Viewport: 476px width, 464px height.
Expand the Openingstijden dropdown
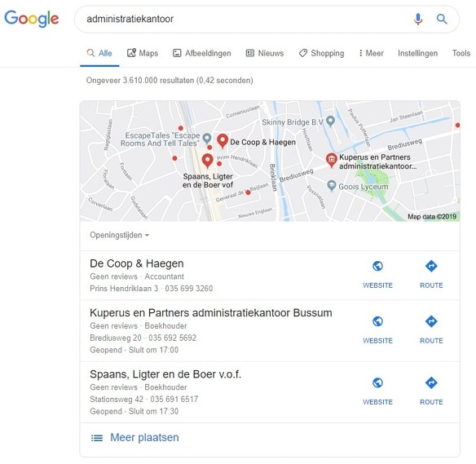[119, 235]
